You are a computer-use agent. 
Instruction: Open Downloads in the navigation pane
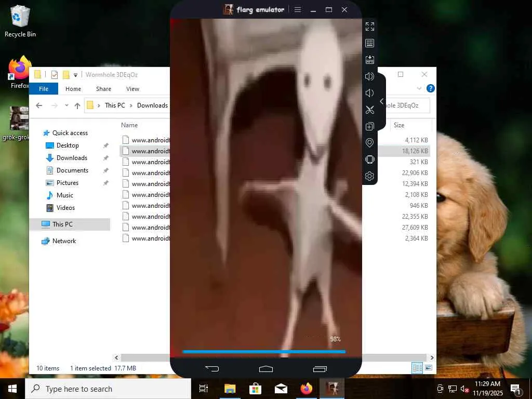point(72,158)
